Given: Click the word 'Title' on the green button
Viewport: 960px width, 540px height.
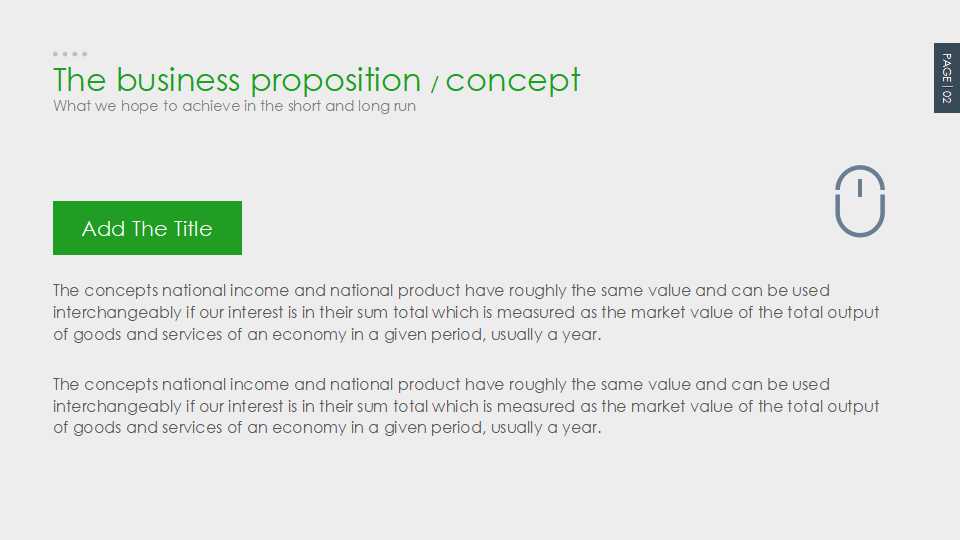Looking at the screenshot, I should tap(193, 229).
